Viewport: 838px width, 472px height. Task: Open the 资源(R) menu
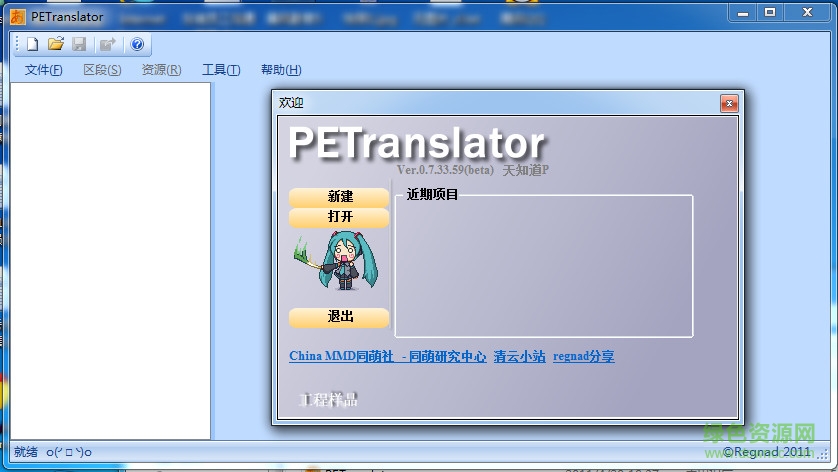(x=161, y=70)
